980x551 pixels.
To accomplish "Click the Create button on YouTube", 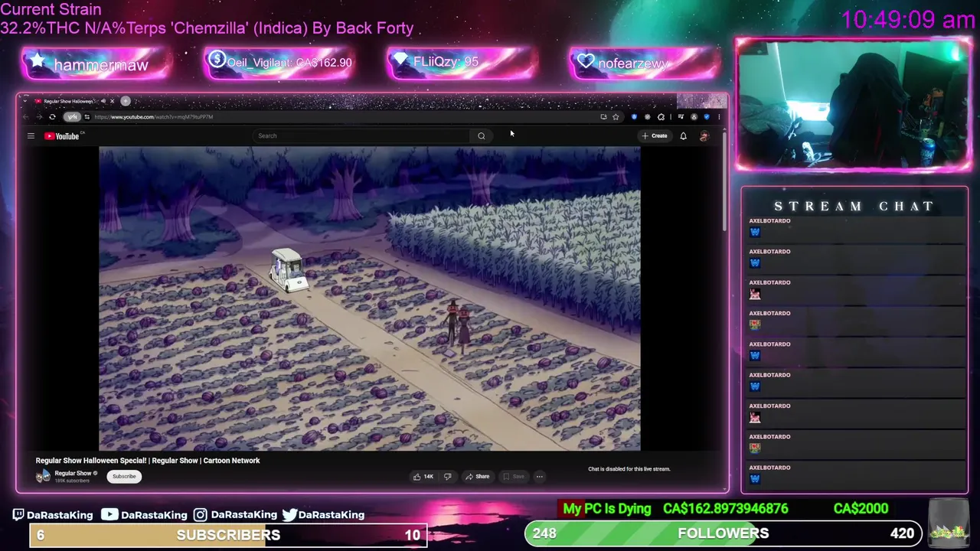I will pyautogui.click(x=655, y=136).
